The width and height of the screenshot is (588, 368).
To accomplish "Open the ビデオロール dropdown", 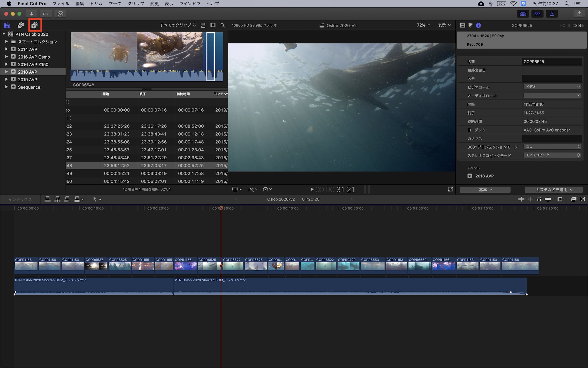I will coord(552,87).
